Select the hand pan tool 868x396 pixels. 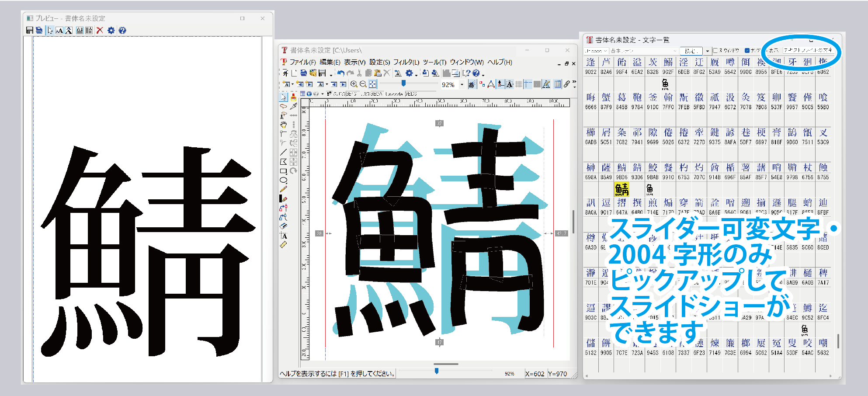(284, 125)
